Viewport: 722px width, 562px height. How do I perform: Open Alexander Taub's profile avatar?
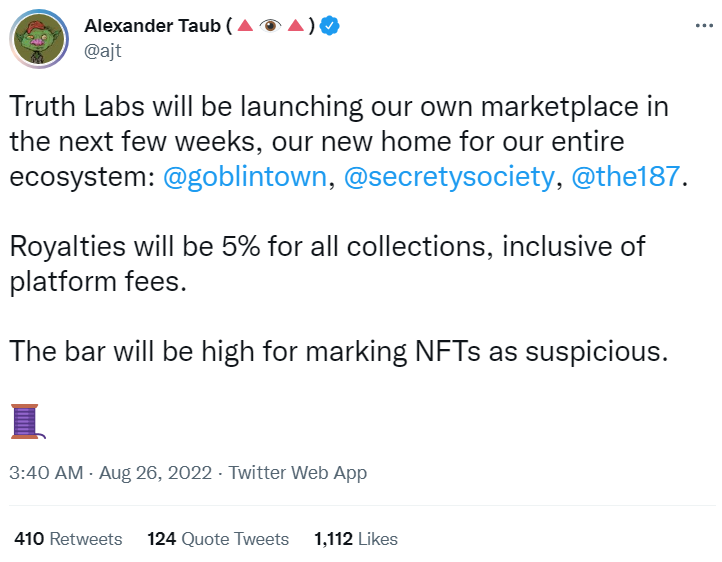pos(39,39)
